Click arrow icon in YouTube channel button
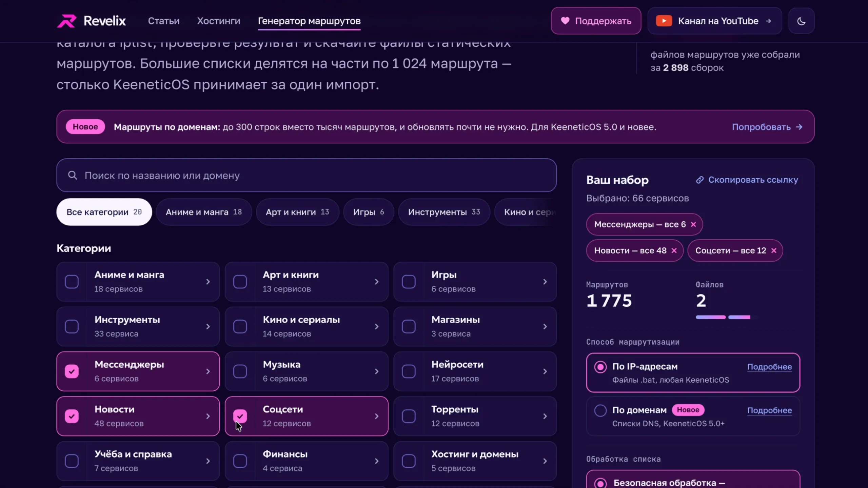Viewport: 868px width, 488px height. (x=769, y=21)
